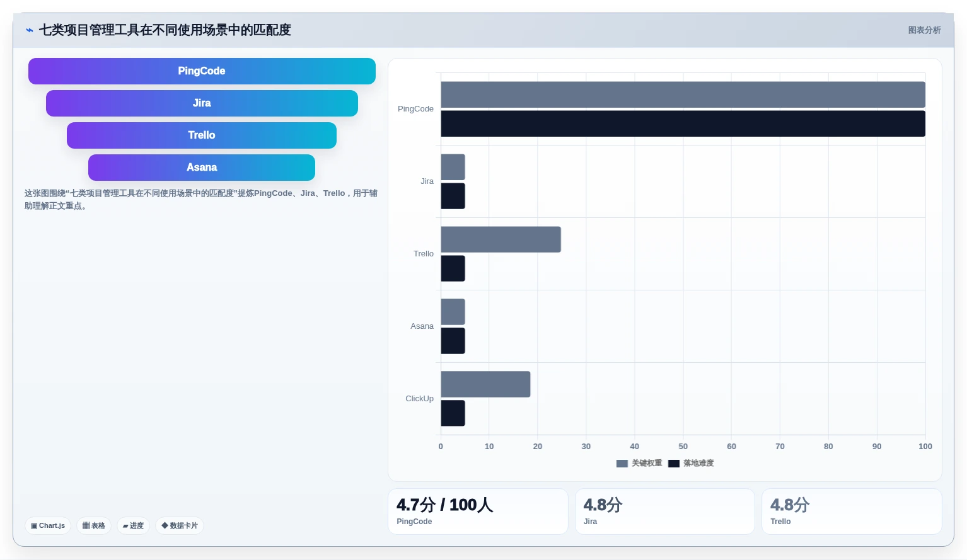The height and width of the screenshot is (560, 967).
Task: Click the description paragraph under the funnel
Action: point(200,200)
